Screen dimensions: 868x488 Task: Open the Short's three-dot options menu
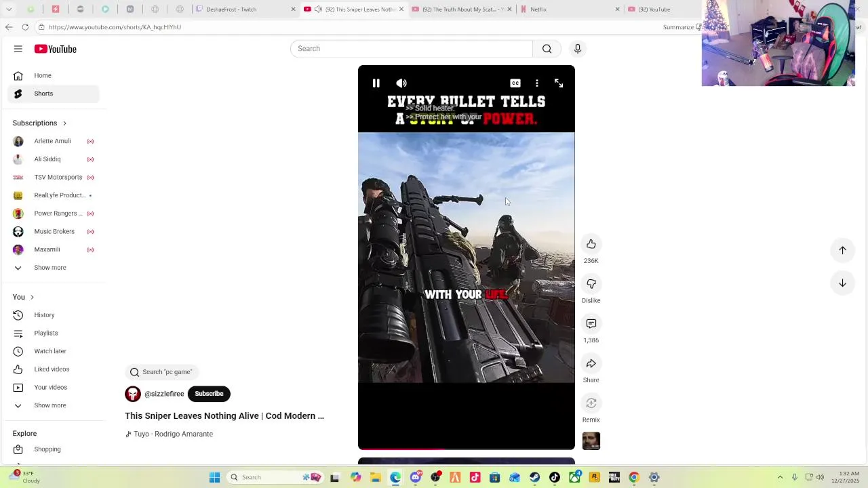[537, 83]
